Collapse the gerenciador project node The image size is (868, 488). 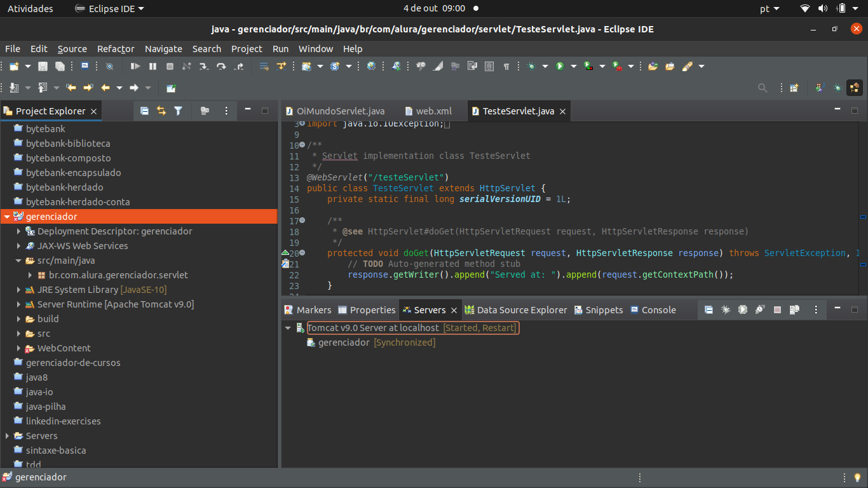[6, 217]
